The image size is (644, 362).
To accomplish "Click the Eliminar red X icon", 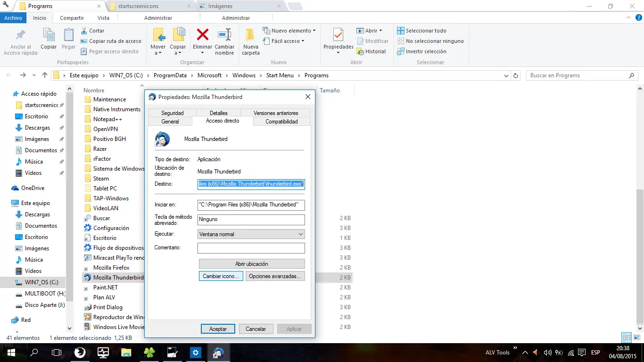I will point(202,35).
